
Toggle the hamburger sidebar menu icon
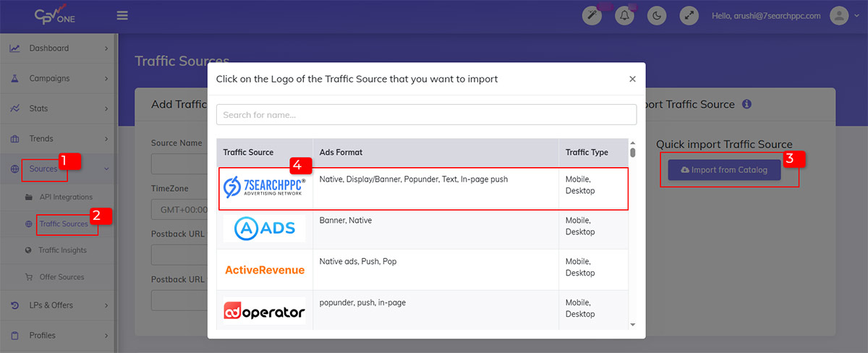pyautogui.click(x=122, y=15)
